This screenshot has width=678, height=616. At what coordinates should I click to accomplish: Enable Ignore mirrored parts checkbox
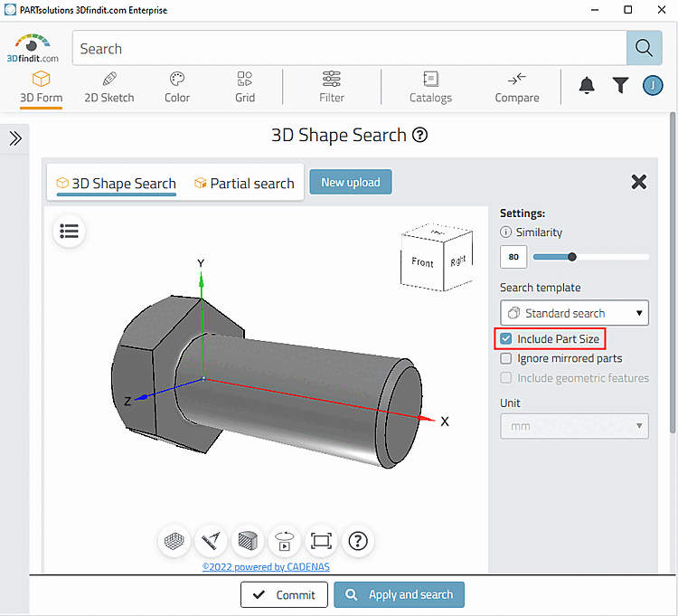[x=505, y=358]
